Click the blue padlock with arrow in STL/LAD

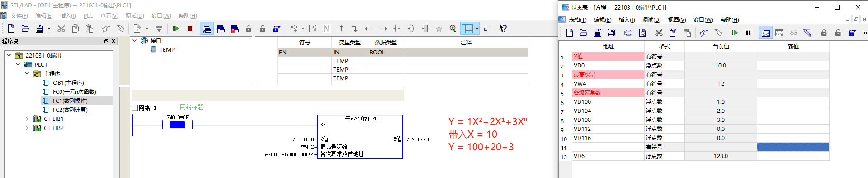tap(276, 29)
